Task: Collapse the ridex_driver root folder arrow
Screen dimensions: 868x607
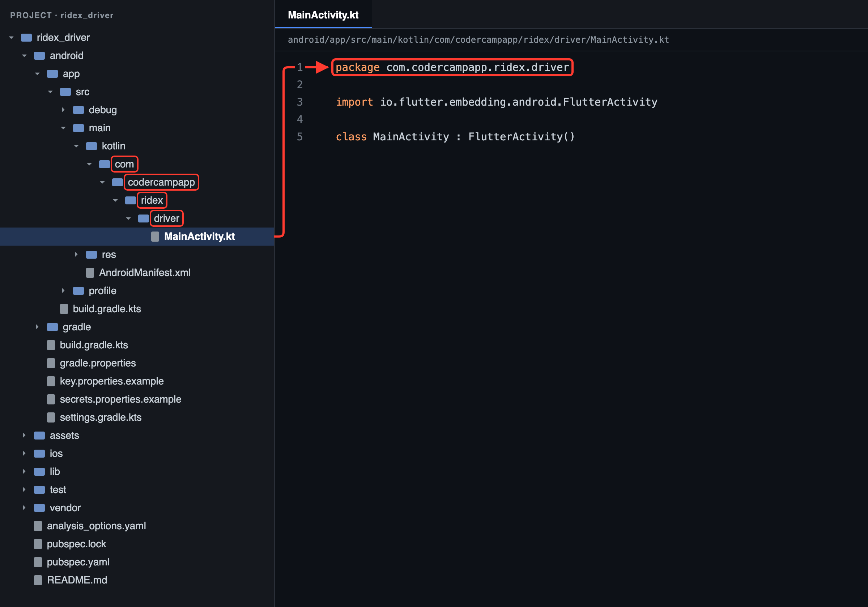Action: point(11,38)
